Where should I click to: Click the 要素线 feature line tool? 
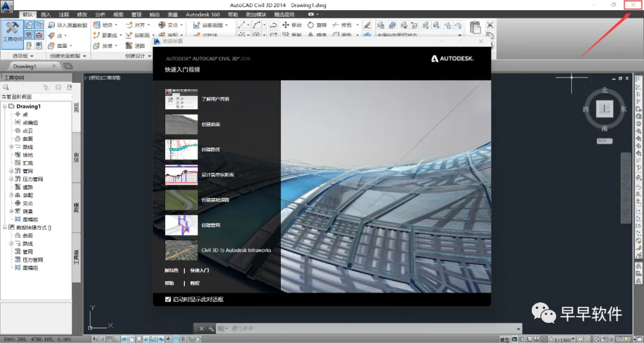tap(106, 35)
